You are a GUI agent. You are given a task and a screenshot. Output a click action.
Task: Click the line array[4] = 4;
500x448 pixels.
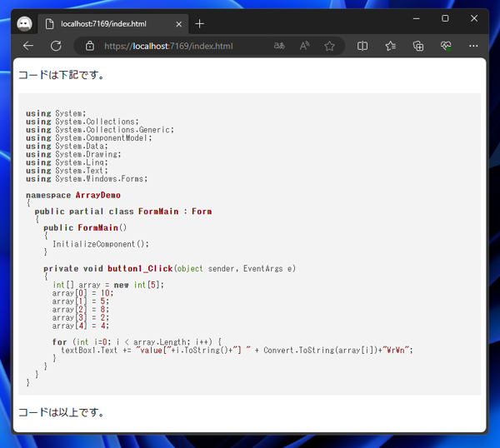(81, 326)
